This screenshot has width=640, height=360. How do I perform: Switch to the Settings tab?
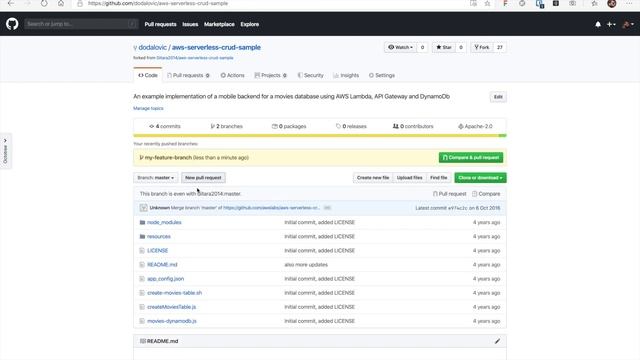(382, 76)
